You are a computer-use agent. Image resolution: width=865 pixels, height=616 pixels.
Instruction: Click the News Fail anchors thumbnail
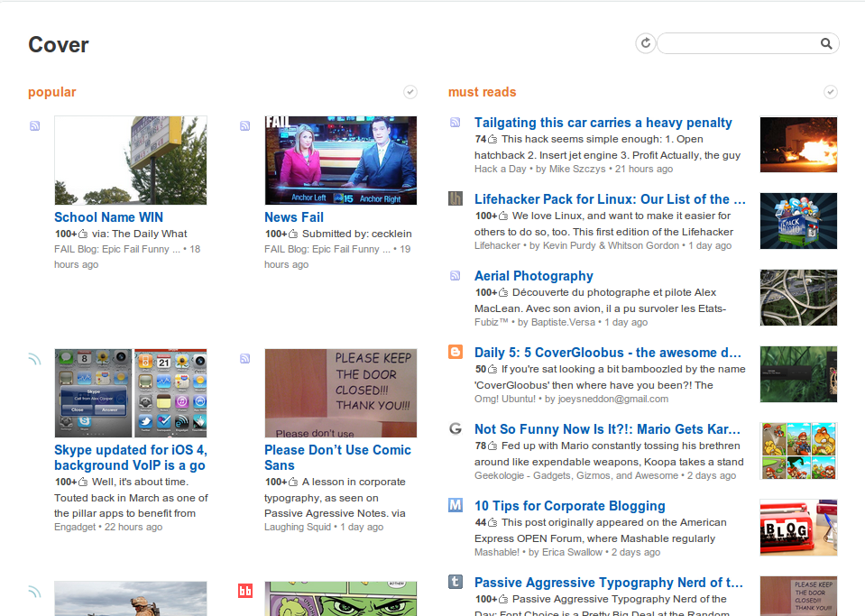click(341, 161)
